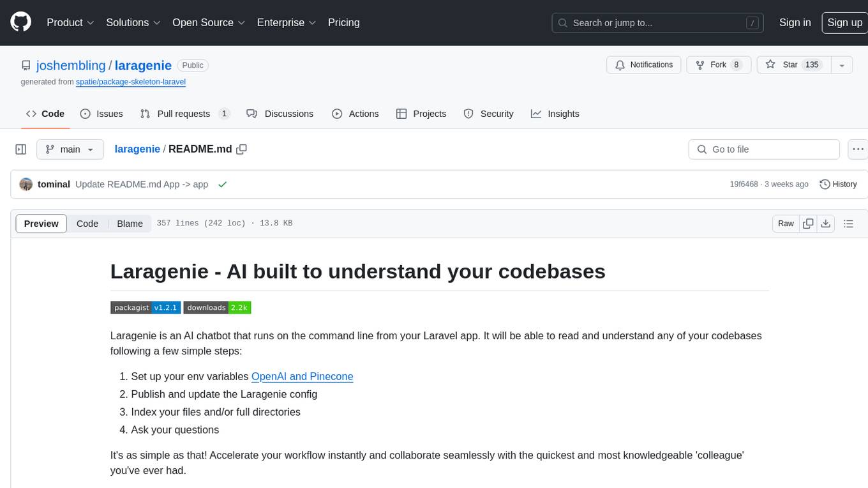Focus the Search or jump to field

click(659, 23)
